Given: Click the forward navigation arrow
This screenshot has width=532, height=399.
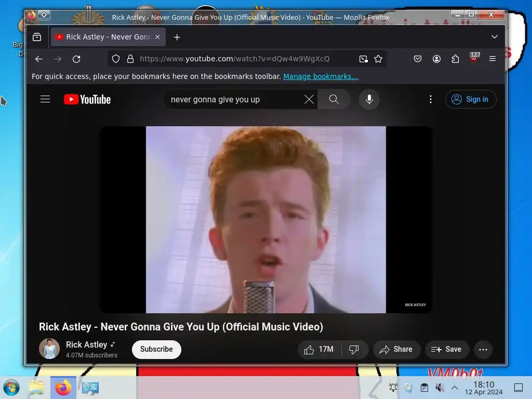Looking at the screenshot, I should click(58, 59).
